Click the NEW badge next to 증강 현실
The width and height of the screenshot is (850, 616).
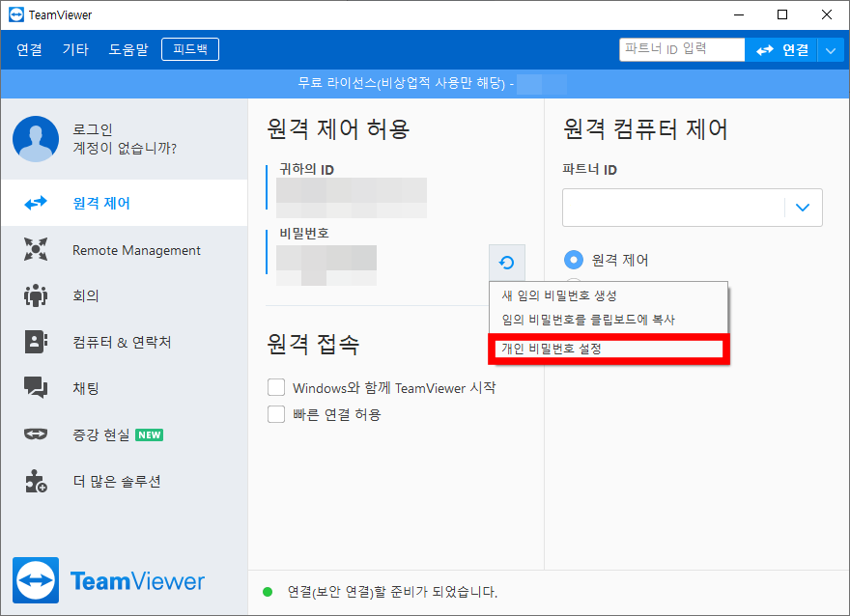click(149, 435)
